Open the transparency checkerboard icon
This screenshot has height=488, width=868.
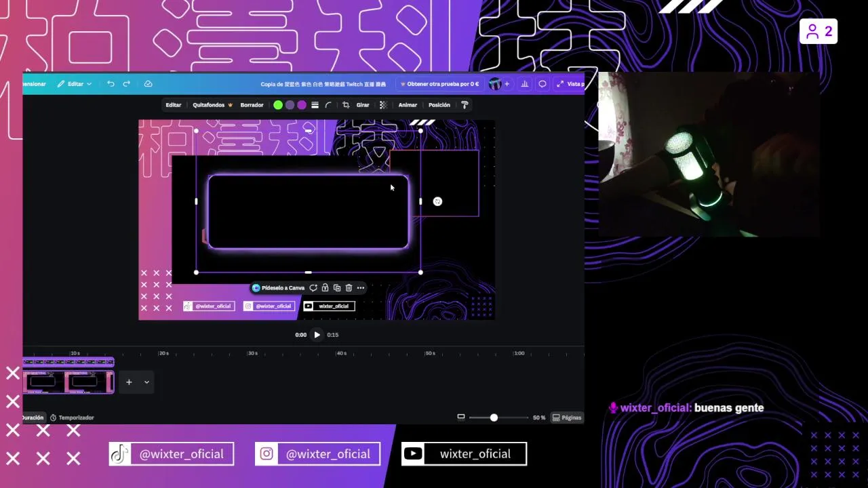click(x=383, y=105)
